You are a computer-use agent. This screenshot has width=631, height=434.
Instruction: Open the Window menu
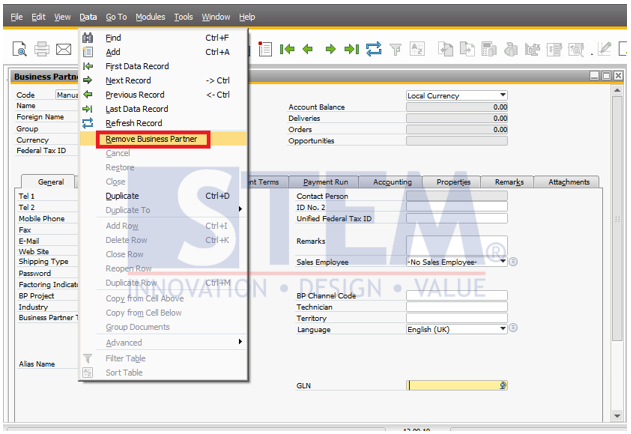216,17
